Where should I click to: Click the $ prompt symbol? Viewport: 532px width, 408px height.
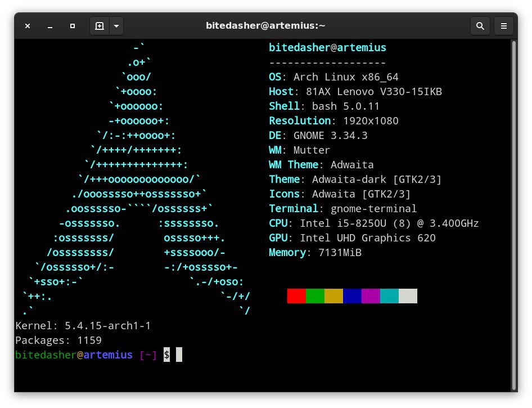click(166, 355)
